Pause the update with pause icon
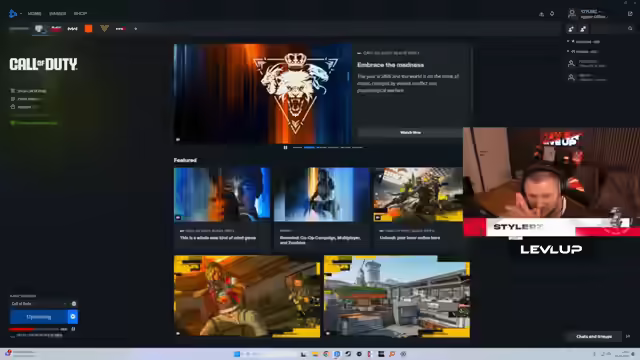Screen dimensions: 640x360 pyautogui.click(x=73, y=329)
